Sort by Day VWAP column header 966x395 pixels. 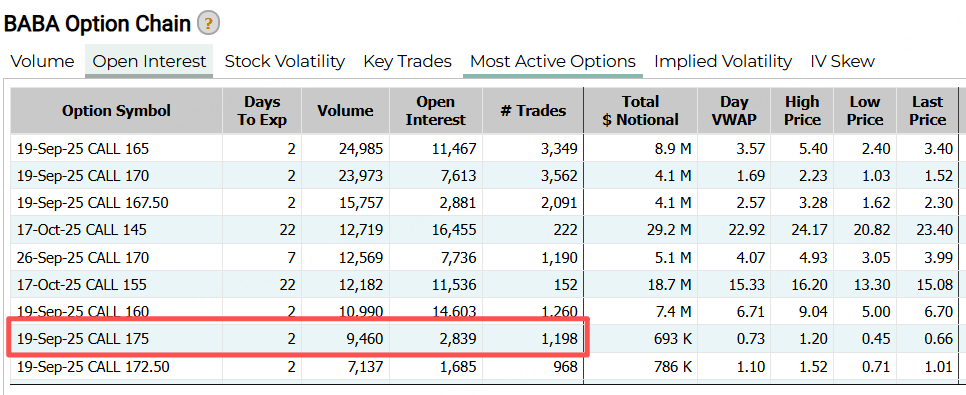[x=734, y=111]
